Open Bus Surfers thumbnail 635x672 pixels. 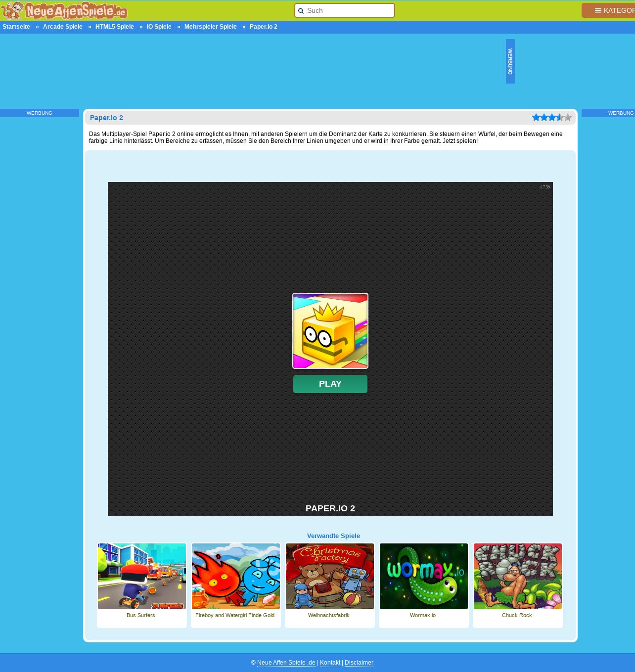pyautogui.click(x=142, y=577)
